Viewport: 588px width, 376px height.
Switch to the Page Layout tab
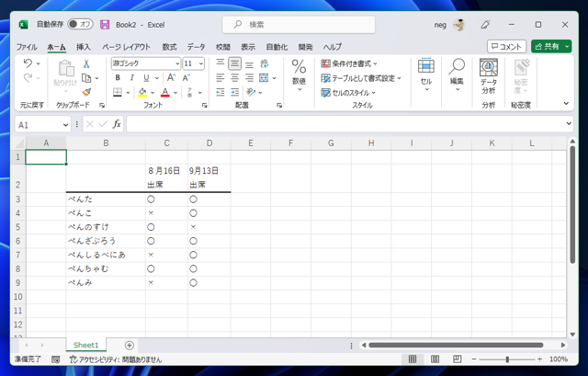(x=127, y=47)
